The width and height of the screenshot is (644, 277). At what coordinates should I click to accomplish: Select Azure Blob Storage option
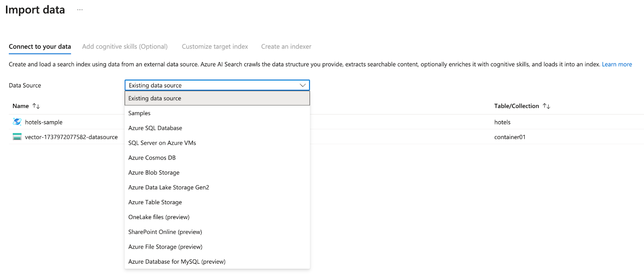pyautogui.click(x=154, y=173)
